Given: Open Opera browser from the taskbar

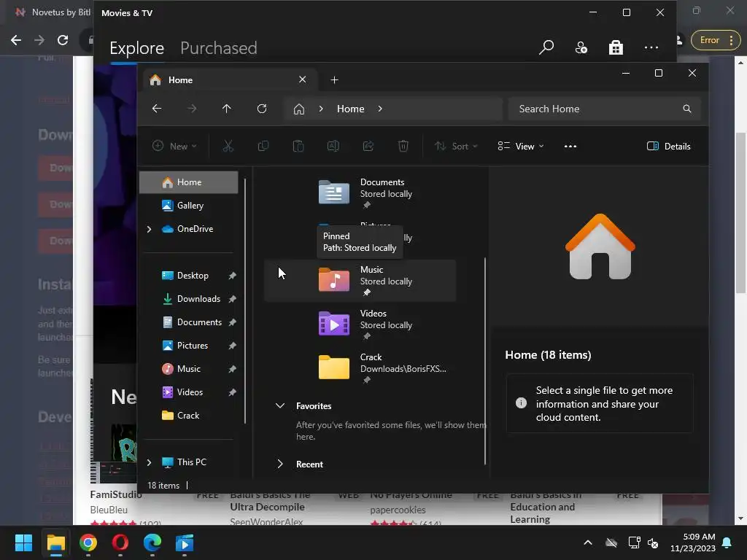Looking at the screenshot, I should tap(120, 542).
